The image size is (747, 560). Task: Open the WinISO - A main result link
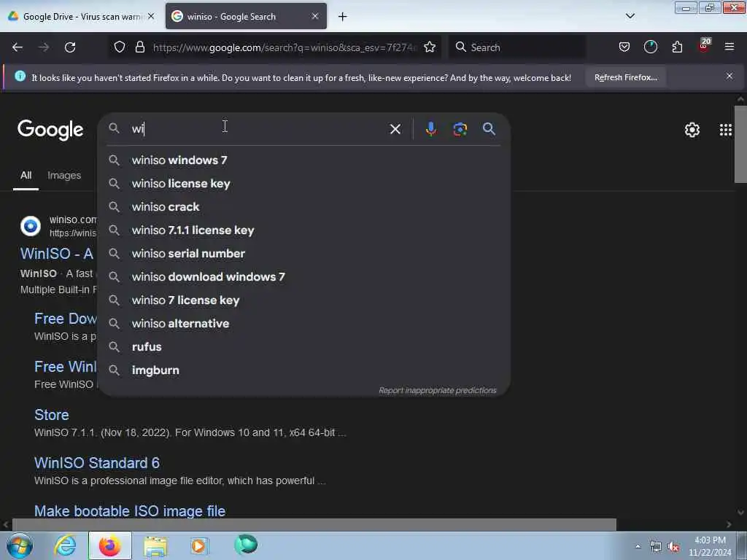pyautogui.click(x=57, y=253)
